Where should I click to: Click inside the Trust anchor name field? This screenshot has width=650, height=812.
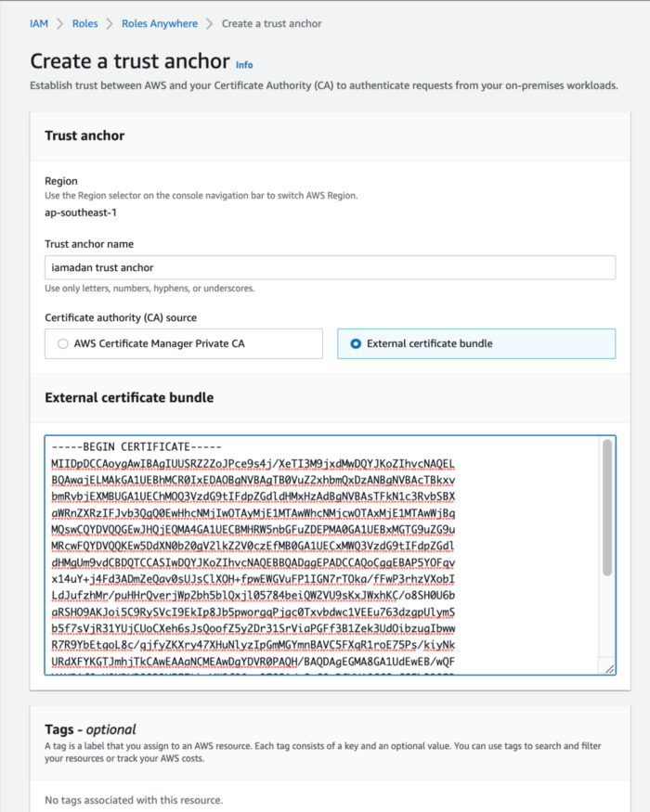(331, 267)
